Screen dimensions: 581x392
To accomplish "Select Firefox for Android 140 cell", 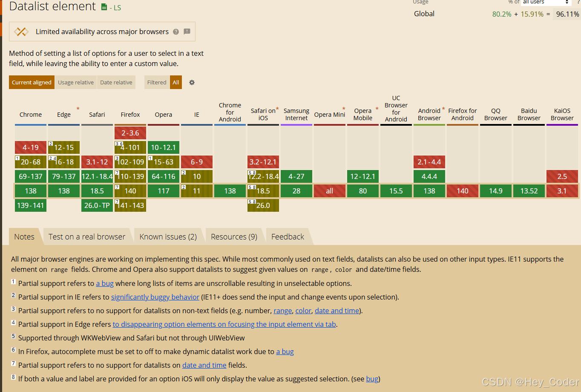I will pos(463,191).
